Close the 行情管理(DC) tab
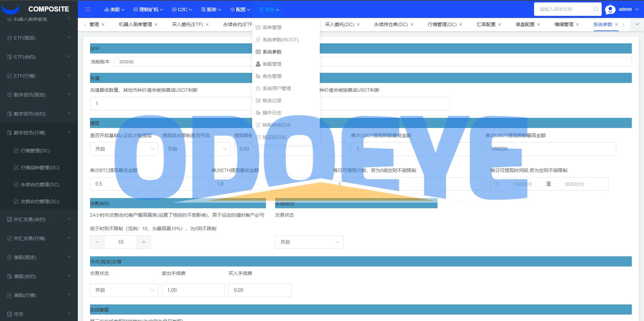 [x=461, y=24]
